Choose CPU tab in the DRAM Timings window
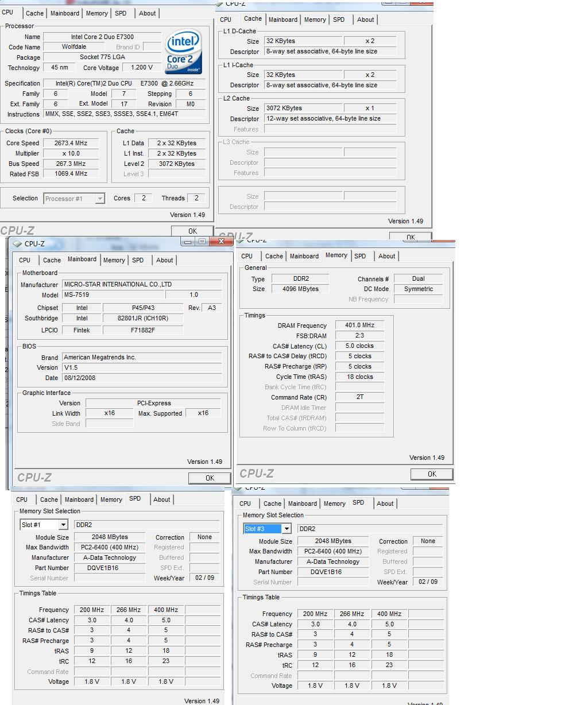The width and height of the screenshot is (588, 705). (247, 256)
